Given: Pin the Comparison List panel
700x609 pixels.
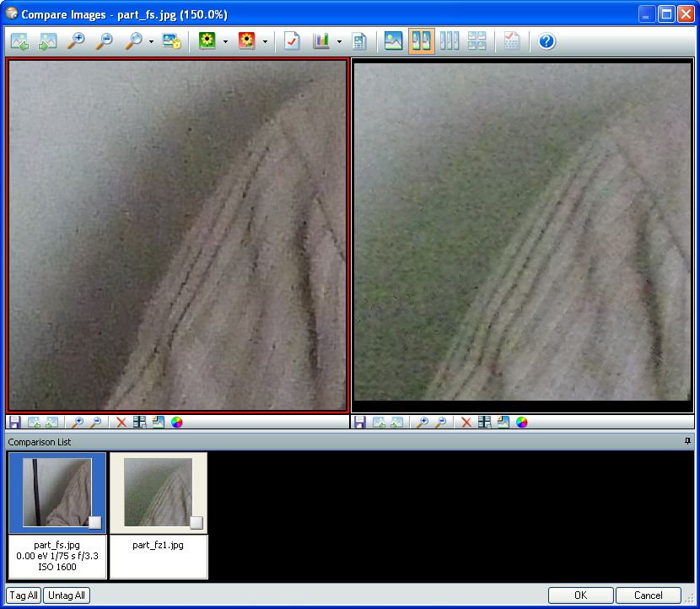Looking at the screenshot, I should click(688, 441).
